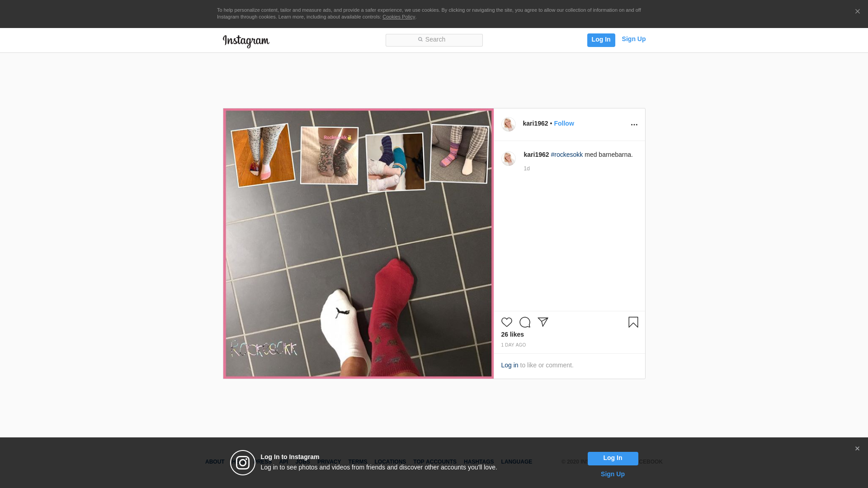The width and height of the screenshot is (868, 488).
Task: Dismiss the cookie notice banner
Action: [857, 12]
